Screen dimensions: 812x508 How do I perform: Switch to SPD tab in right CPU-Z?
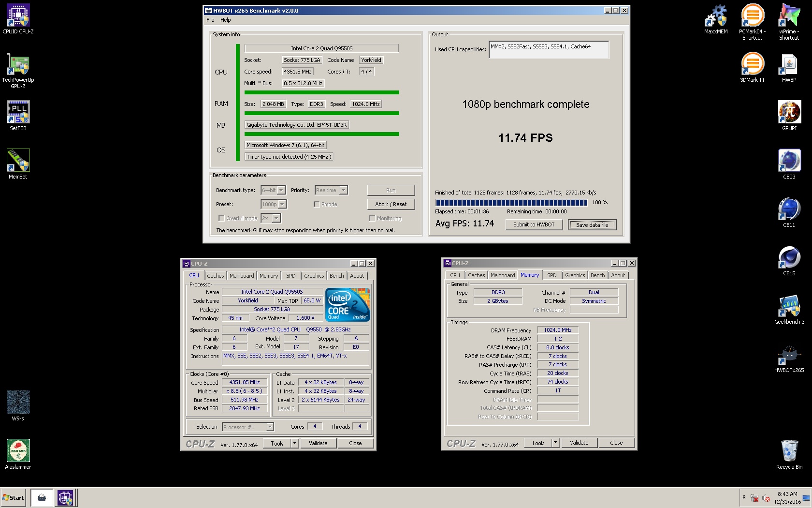point(552,275)
